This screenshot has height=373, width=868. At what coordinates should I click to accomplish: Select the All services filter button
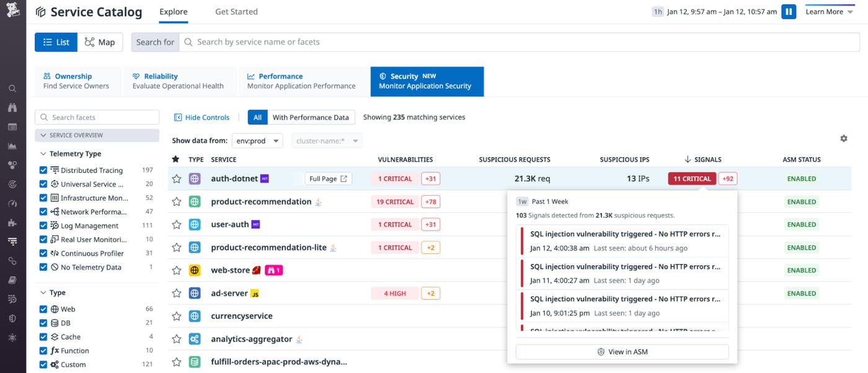pyautogui.click(x=257, y=117)
